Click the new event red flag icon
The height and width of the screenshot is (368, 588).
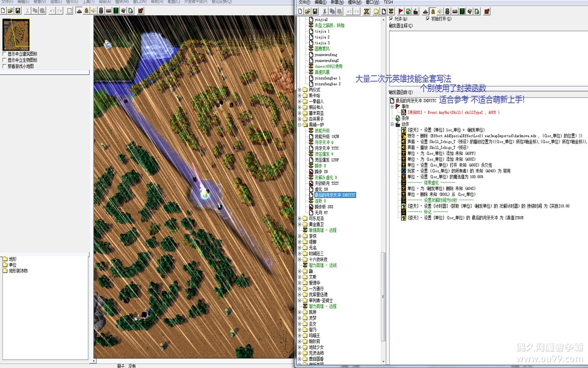(x=401, y=11)
